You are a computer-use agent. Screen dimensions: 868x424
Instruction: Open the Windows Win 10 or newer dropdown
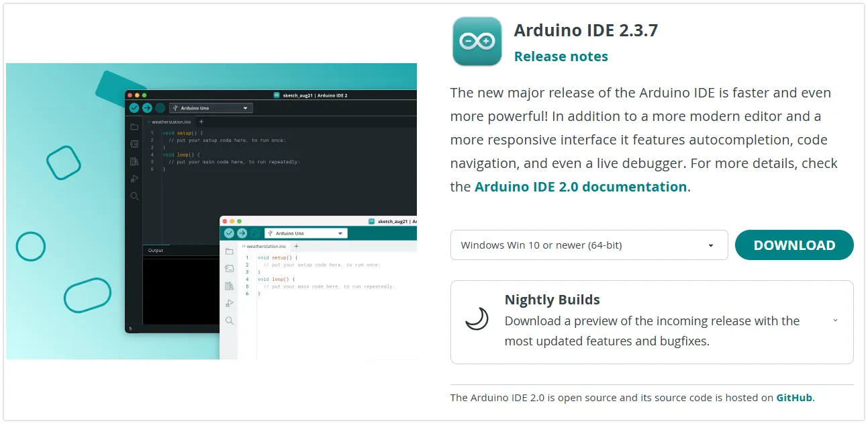point(589,245)
